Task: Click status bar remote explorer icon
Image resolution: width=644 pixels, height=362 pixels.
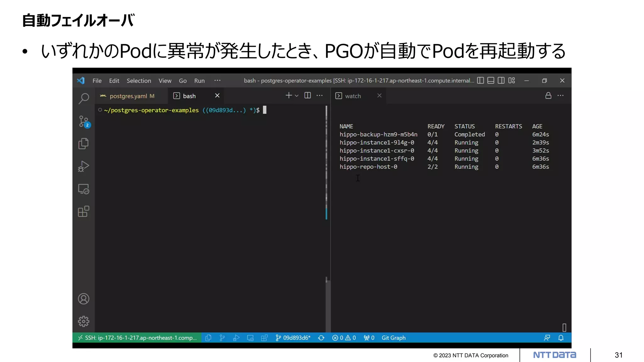Action: click(250, 338)
